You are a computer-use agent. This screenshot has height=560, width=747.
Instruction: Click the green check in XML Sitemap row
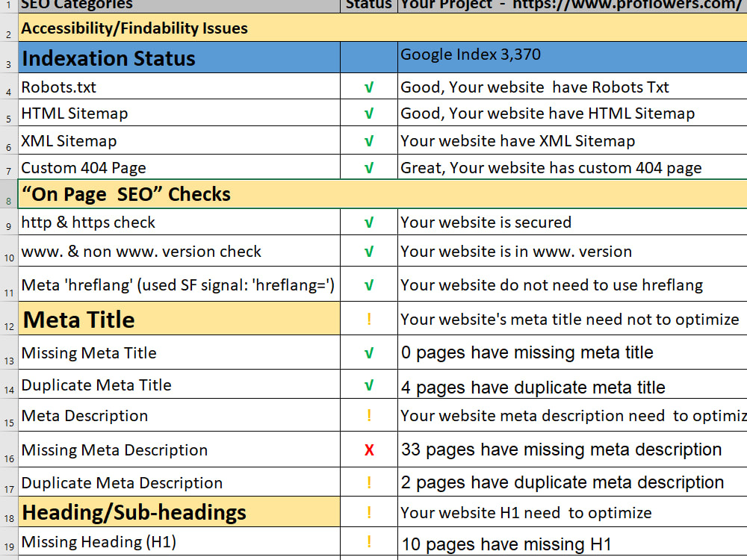(x=369, y=141)
